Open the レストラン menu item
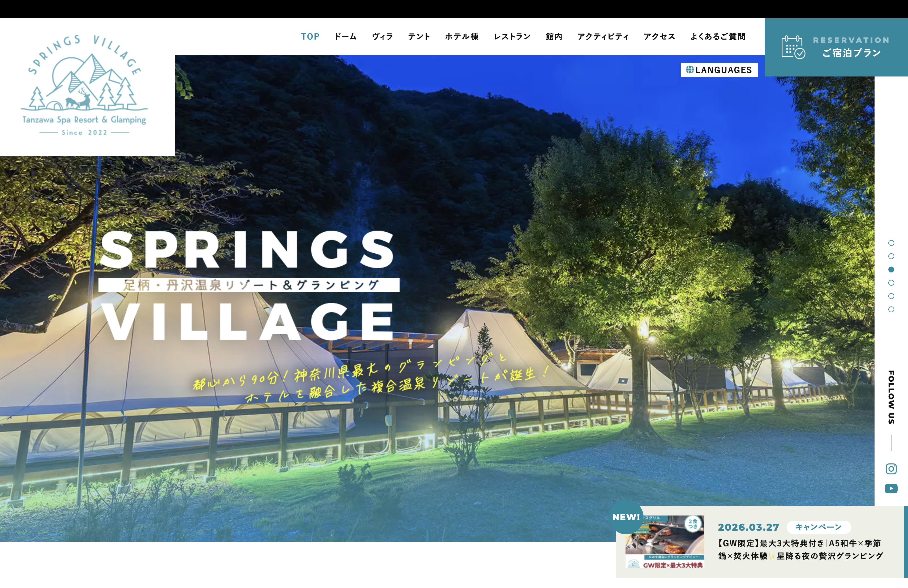The image size is (908, 588). tap(512, 37)
